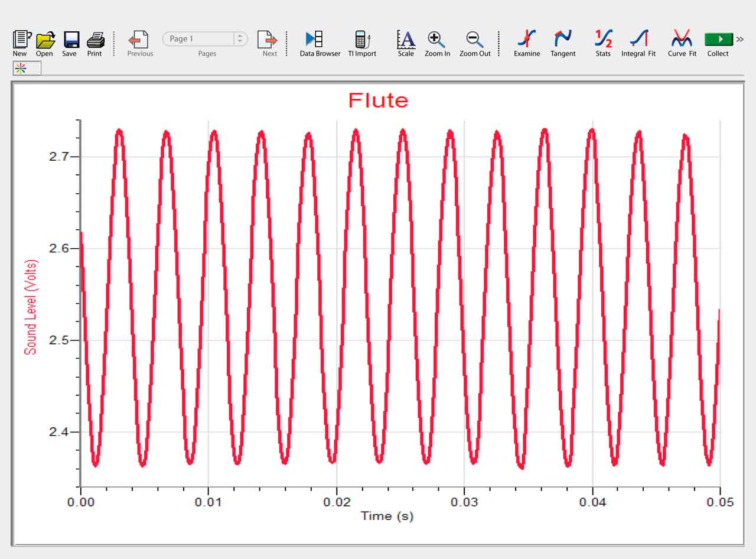Autoscale the graph with Scale tool

[406, 40]
